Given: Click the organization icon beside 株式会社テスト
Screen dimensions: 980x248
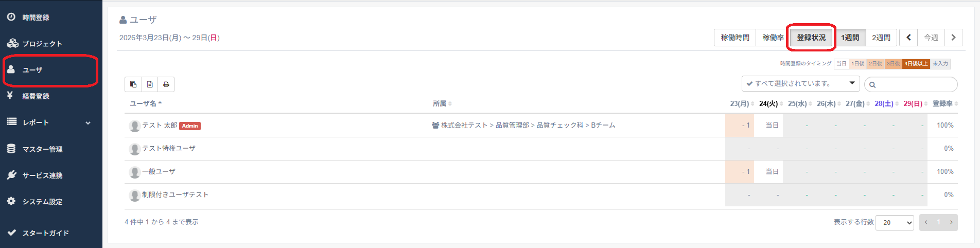Looking at the screenshot, I should [x=435, y=125].
